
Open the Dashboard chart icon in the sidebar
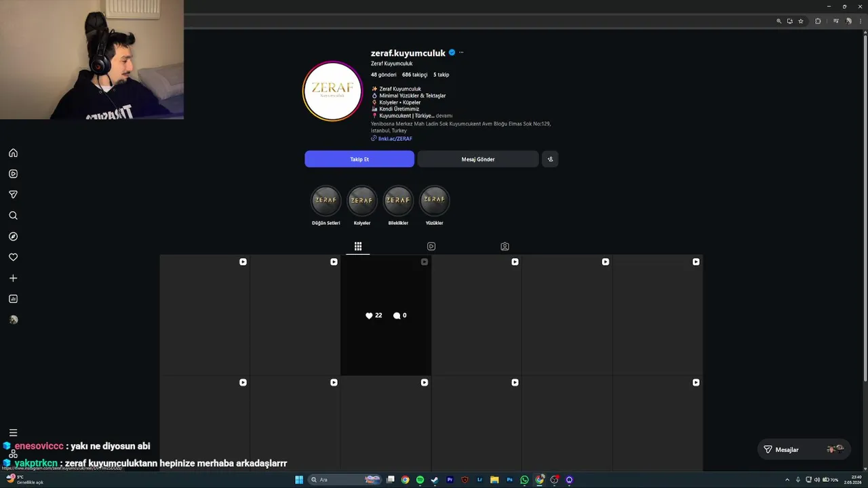pyautogui.click(x=13, y=299)
